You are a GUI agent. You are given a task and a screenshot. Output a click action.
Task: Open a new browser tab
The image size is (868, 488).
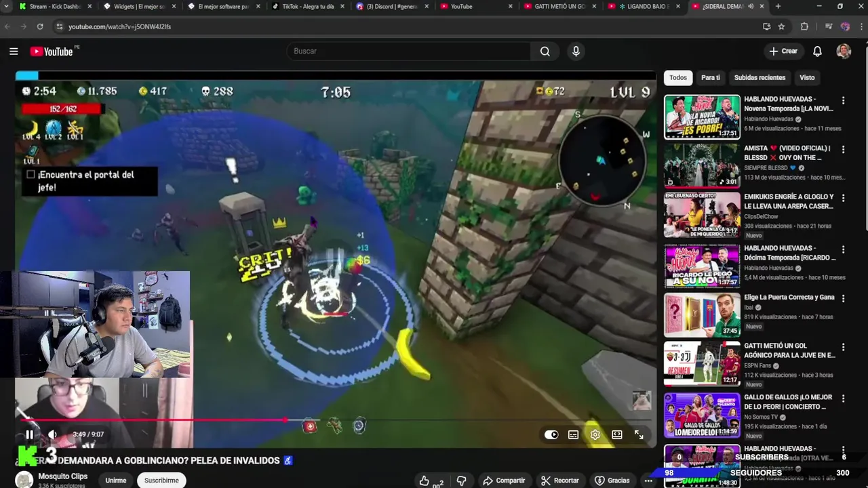point(778,6)
